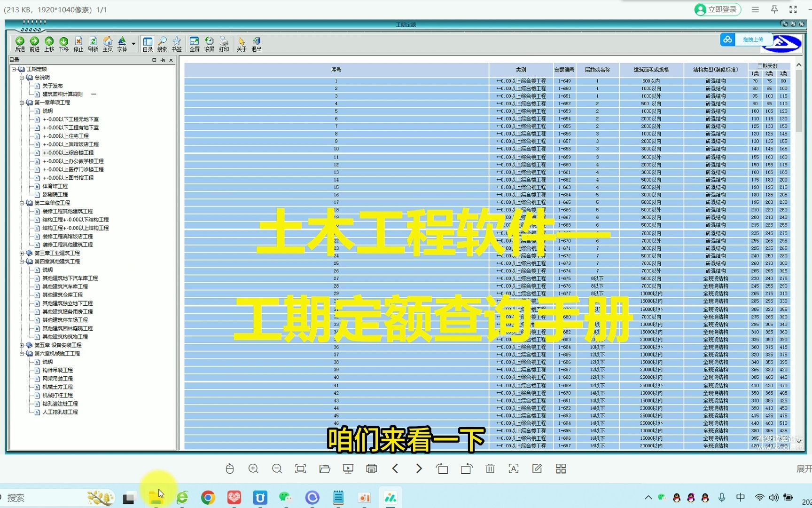Viewport: 812px width, 508px height.
Task: Print the table using the 打印 icon
Action: tap(224, 44)
